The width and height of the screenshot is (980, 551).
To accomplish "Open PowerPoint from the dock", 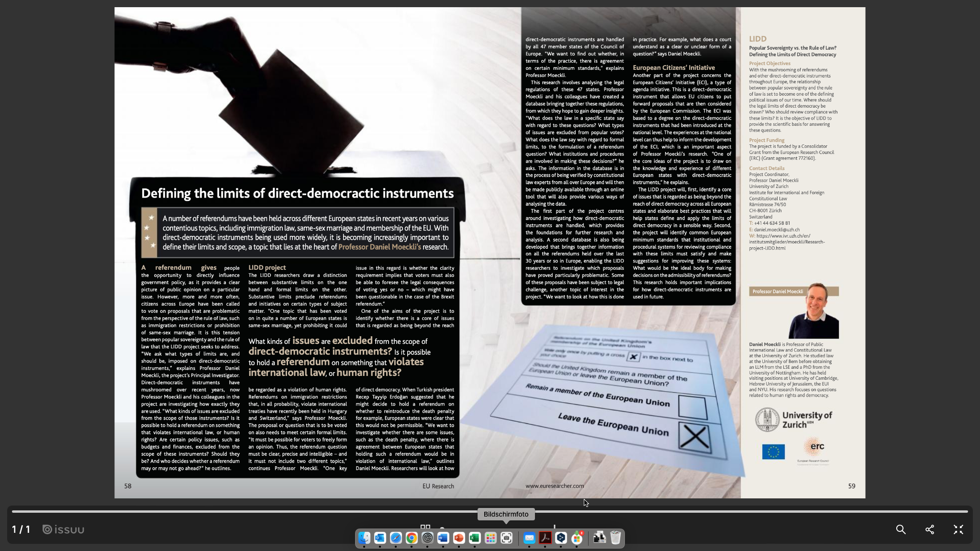I will pos(459,538).
